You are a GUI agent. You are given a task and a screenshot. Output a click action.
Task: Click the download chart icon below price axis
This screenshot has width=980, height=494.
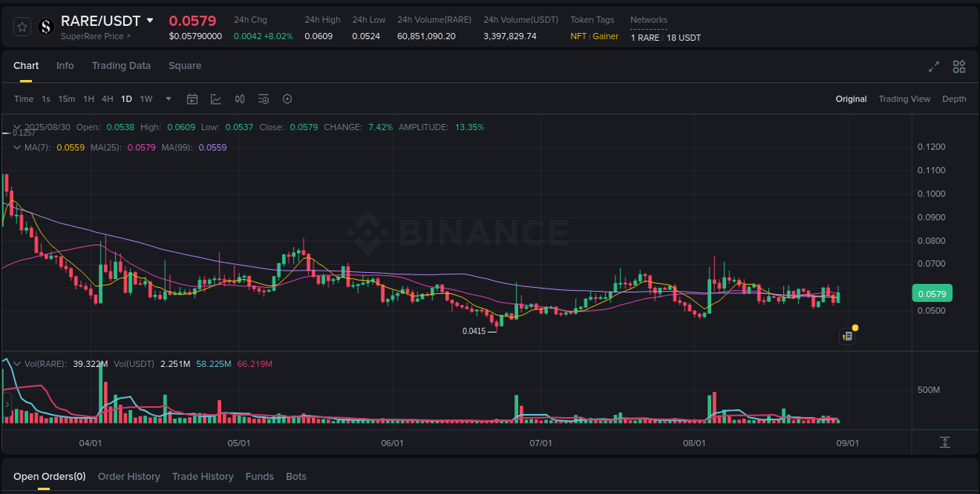[x=946, y=442]
